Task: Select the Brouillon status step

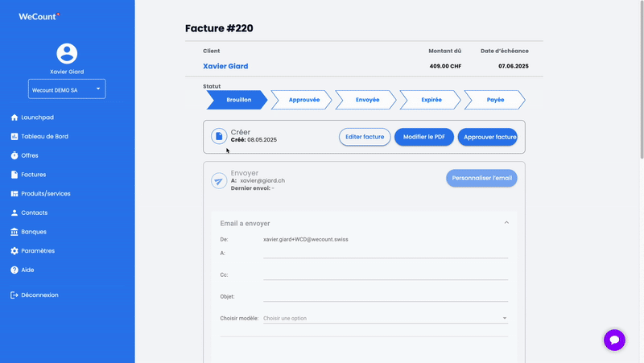Action: [237, 100]
